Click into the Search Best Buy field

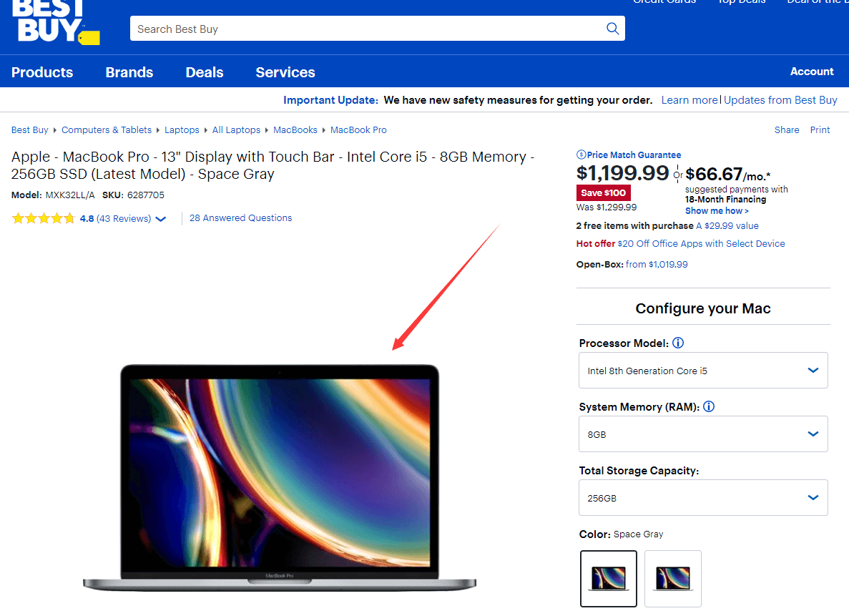click(x=365, y=29)
